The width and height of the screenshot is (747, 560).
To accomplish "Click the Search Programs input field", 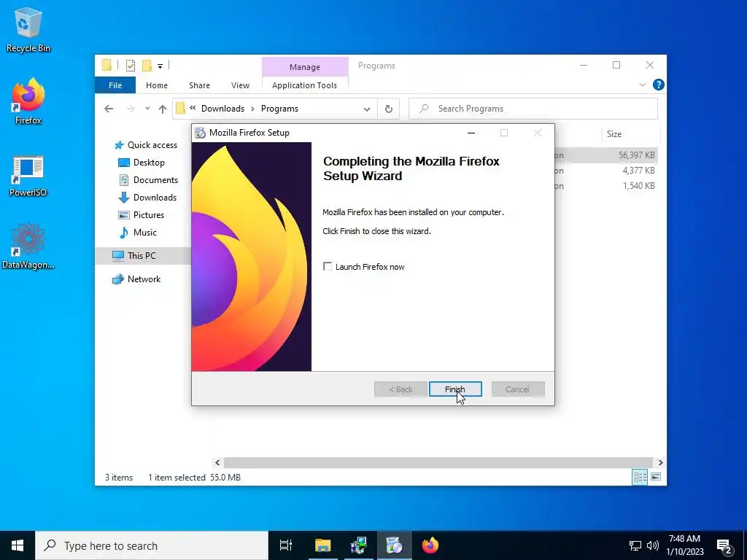I will coord(533,109).
